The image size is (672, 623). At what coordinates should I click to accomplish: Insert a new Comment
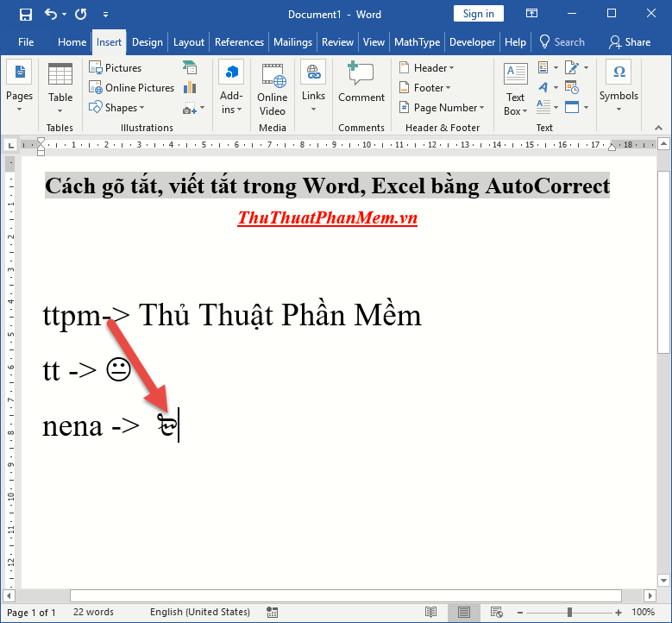361,83
